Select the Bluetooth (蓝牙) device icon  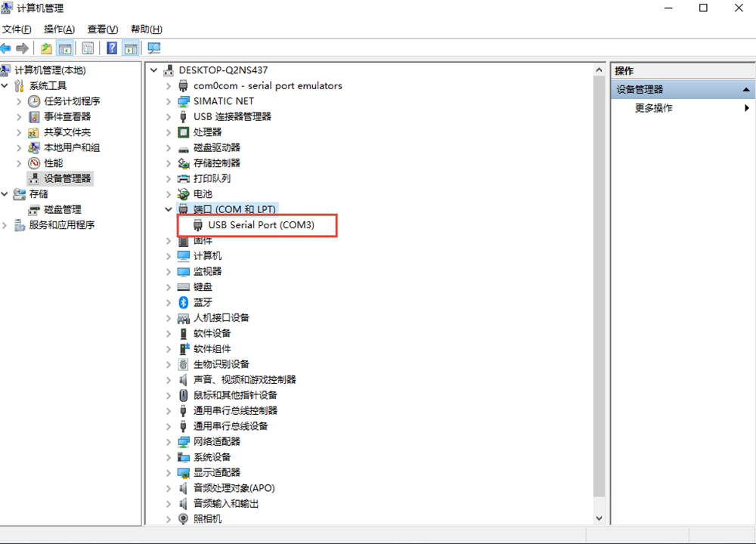[183, 302]
